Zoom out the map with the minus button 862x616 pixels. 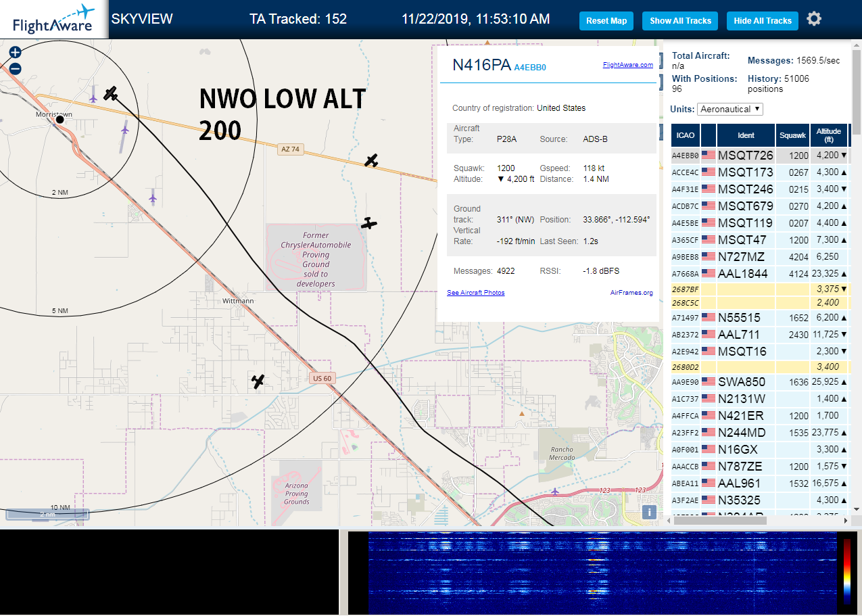click(16, 68)
